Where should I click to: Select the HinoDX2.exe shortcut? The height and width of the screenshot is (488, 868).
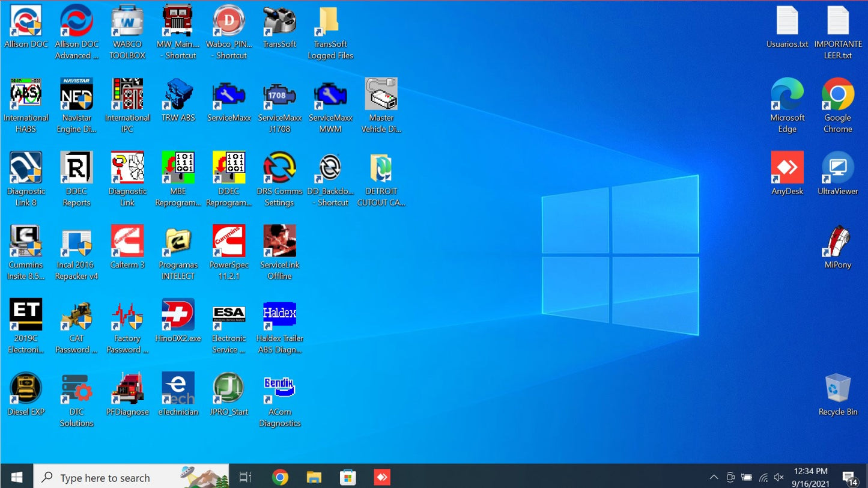pos(178,315)
